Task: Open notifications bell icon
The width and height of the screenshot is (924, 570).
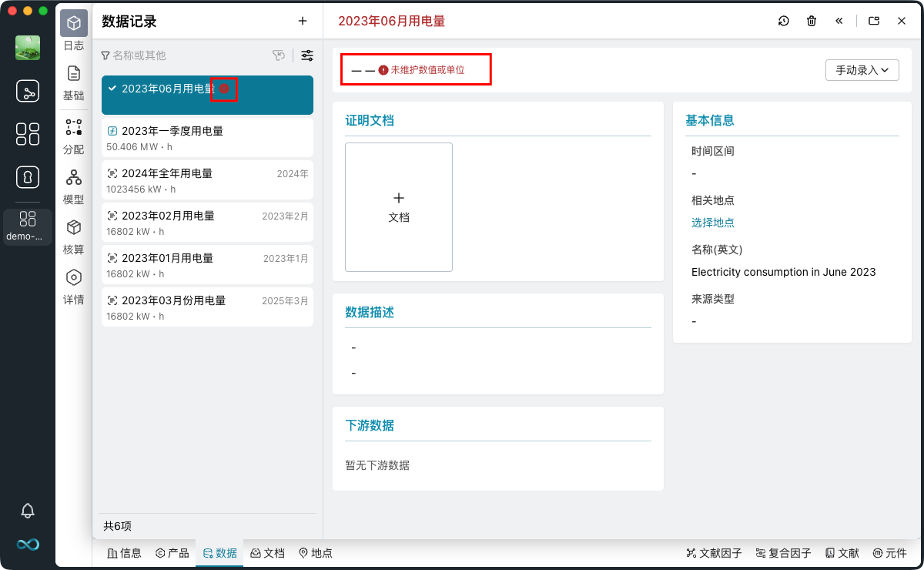Action: click(x=28, y=510)
